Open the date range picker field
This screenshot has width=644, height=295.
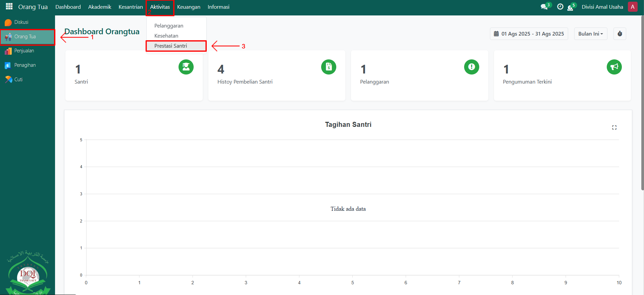tap(529, 34)
